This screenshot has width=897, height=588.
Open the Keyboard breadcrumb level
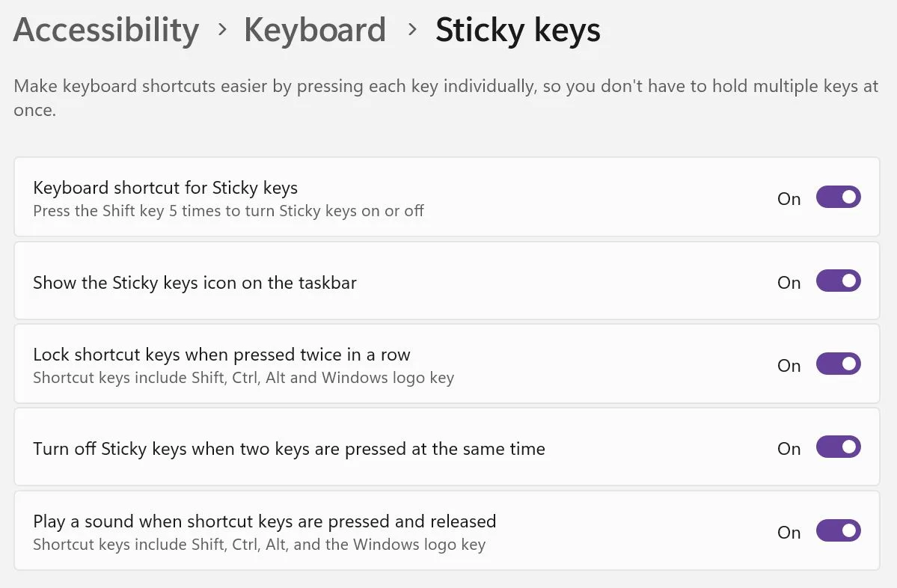[x=315, y=30]
